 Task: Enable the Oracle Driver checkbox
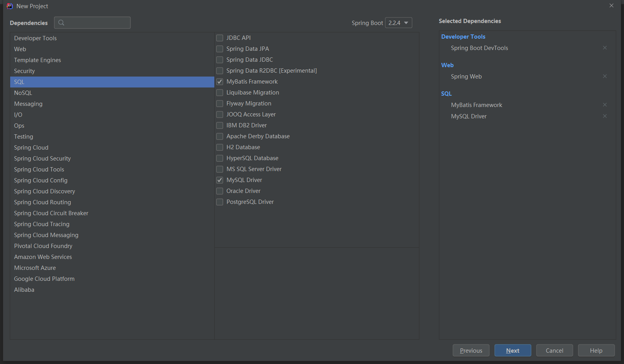point(220,191)
